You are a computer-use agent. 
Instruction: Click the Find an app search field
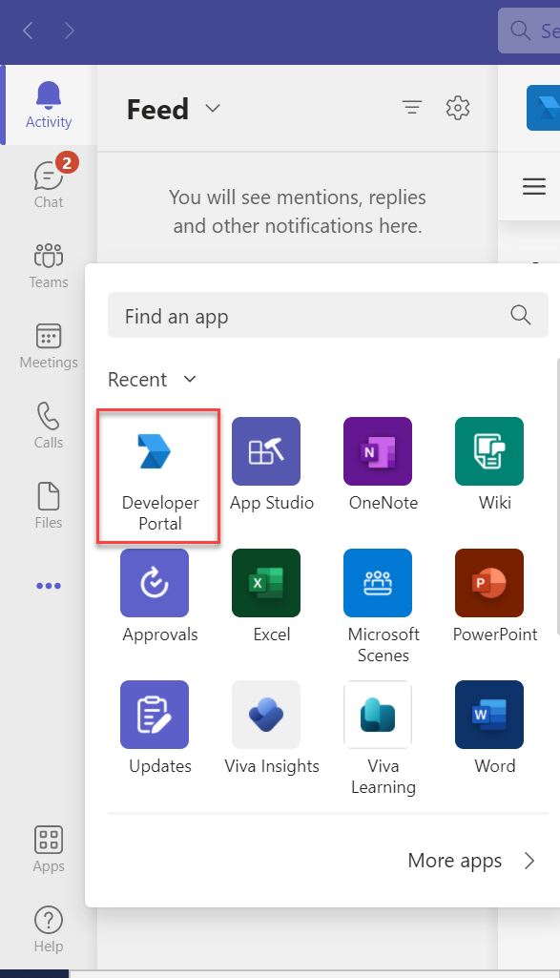[x=328, y=315]
